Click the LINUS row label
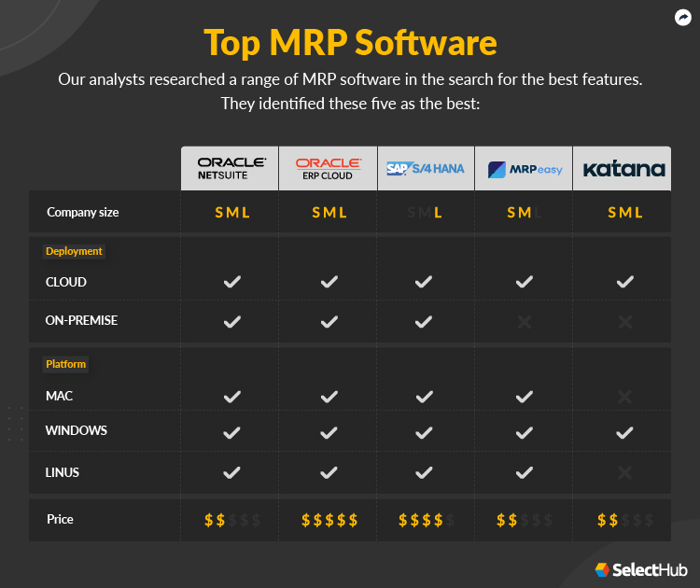700x588 pixels. click(62, 472)
